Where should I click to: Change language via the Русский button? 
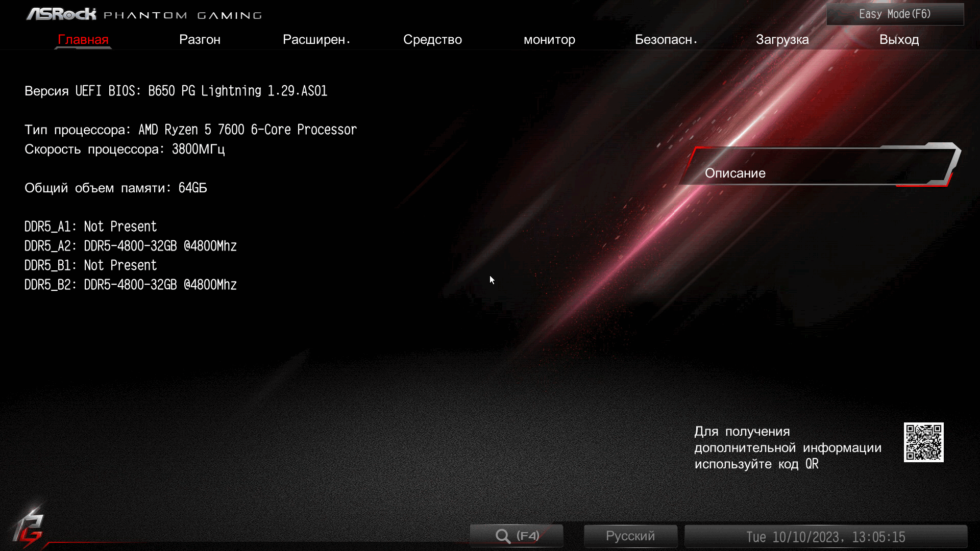click(x=630, y=536)
